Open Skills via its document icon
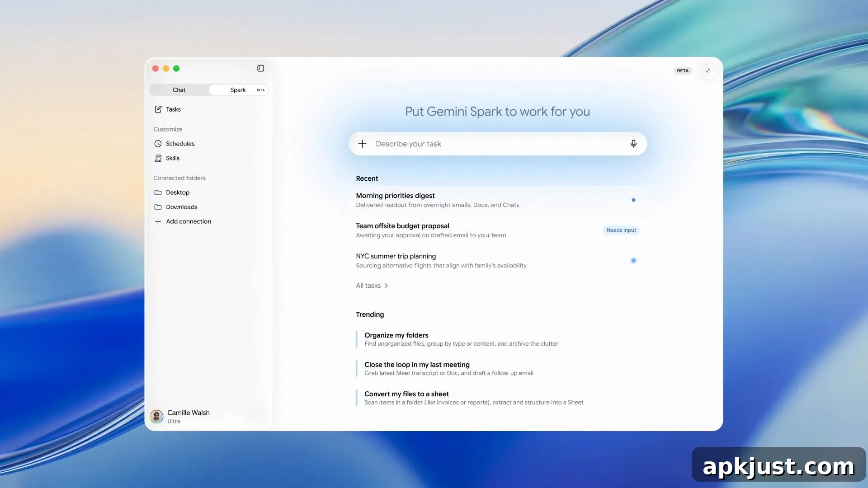The height and width of the screenshot is (488, 868). tap(158, 158)
